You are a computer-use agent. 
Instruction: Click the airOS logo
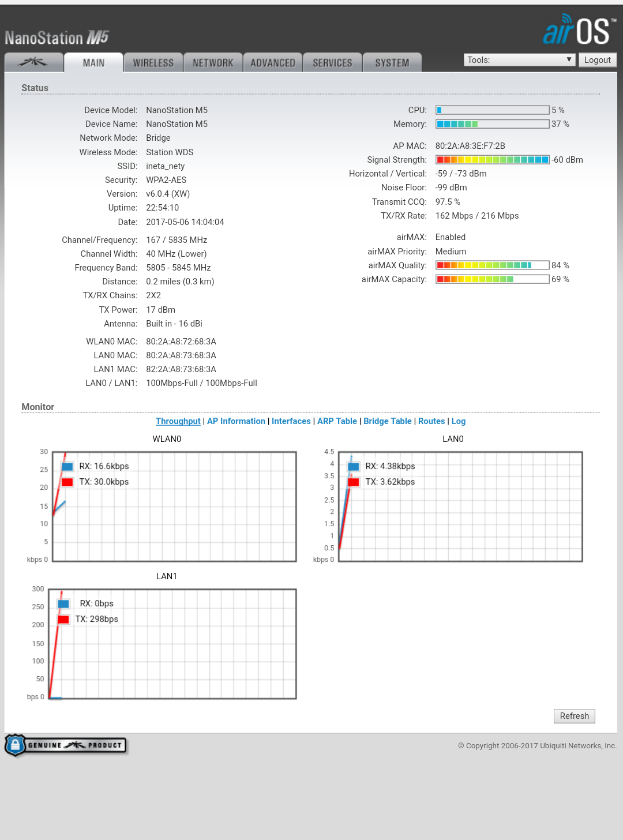pyautogui.click(x=579, y=29)
